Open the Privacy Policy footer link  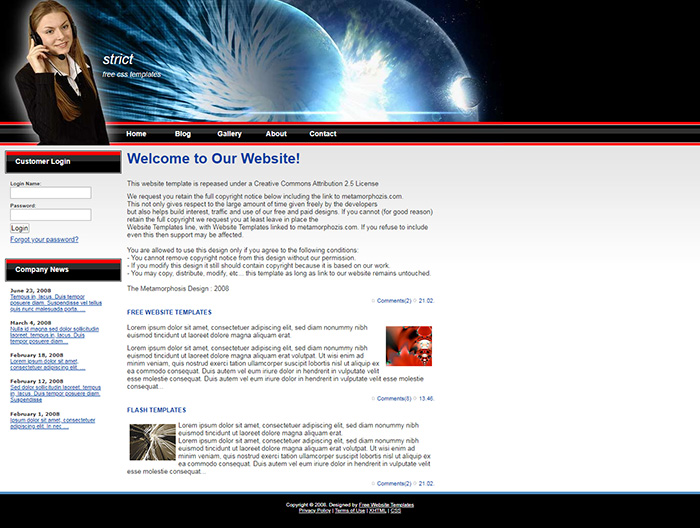[x=315, y=511]
